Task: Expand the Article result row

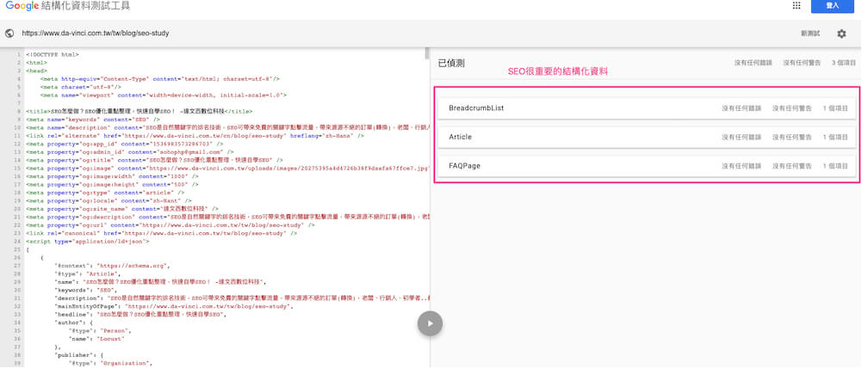Action: tap(645, 137)
